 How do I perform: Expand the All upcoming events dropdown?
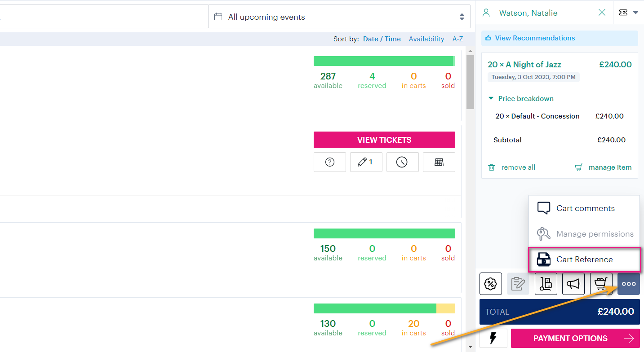click(462, 16)
